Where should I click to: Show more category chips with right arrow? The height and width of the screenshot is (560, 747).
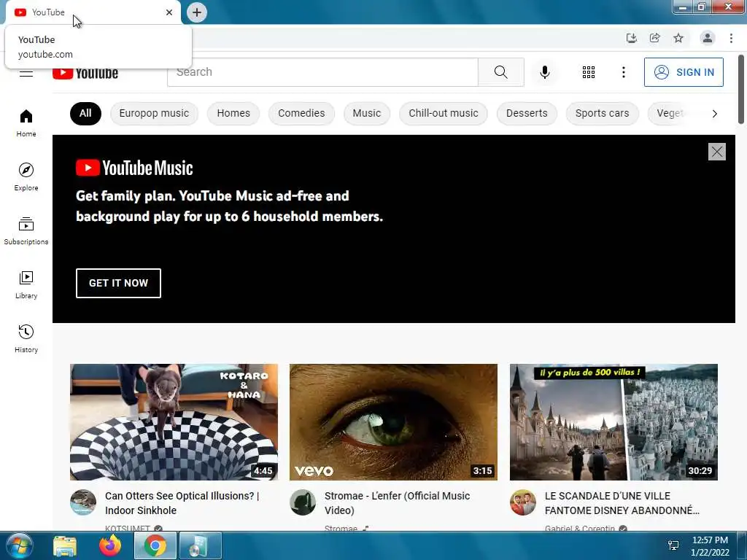pyautogui.click(x=714, y=114)
